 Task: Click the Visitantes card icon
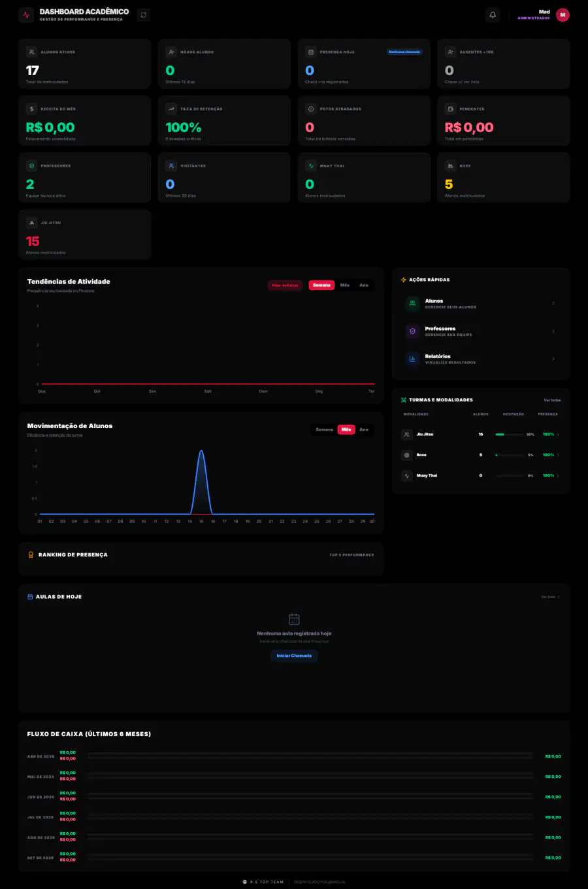click(171, 165)
